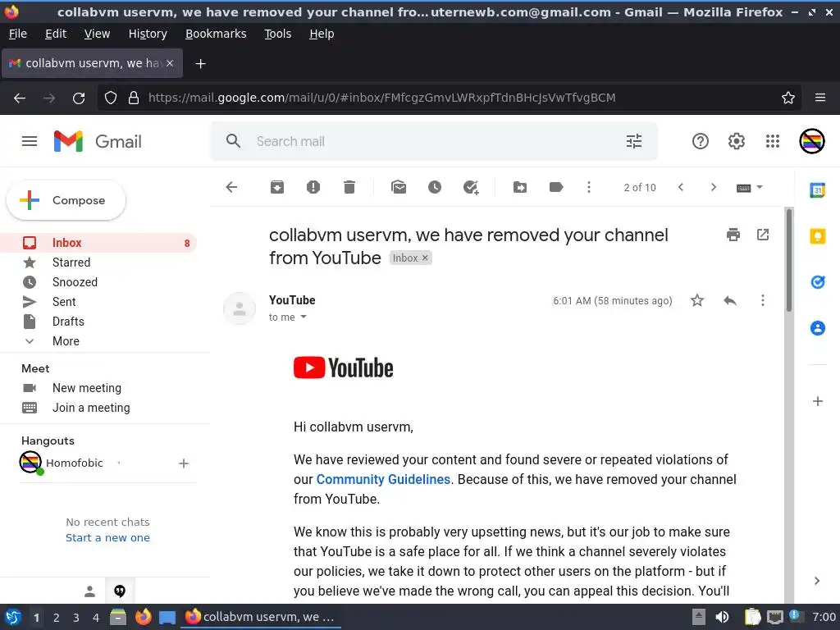The image size is (840, 630).
Task: Go back to inbox arrow
Action: pos(231,187)
